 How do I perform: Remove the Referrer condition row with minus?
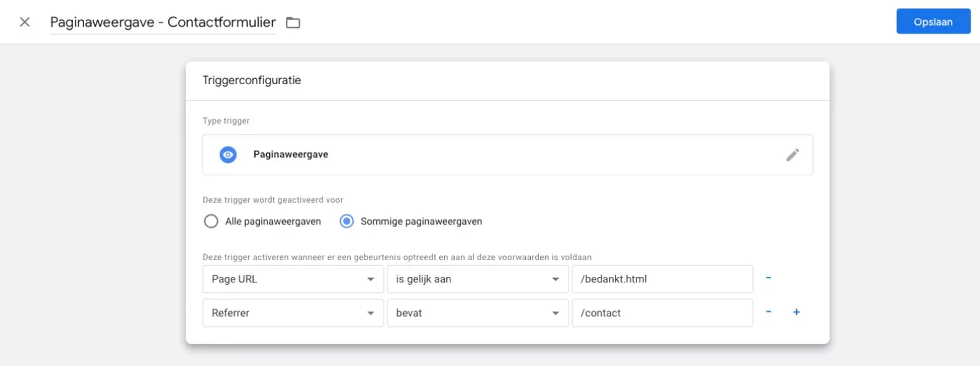click(x=768, y=312)
